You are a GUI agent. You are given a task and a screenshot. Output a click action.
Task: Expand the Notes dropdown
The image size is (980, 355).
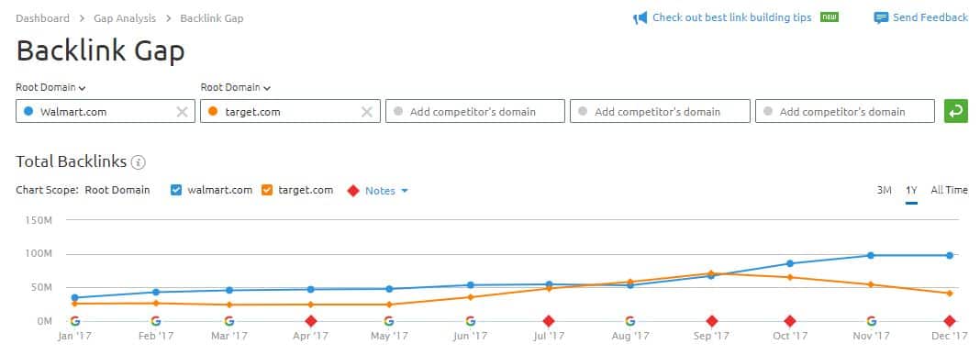point(386,191)
